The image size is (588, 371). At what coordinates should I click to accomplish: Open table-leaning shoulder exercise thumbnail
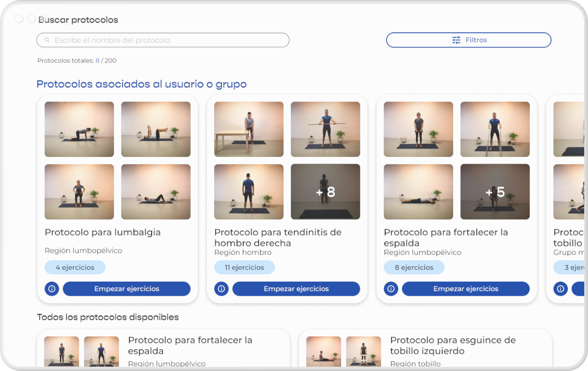coord(249,129)
